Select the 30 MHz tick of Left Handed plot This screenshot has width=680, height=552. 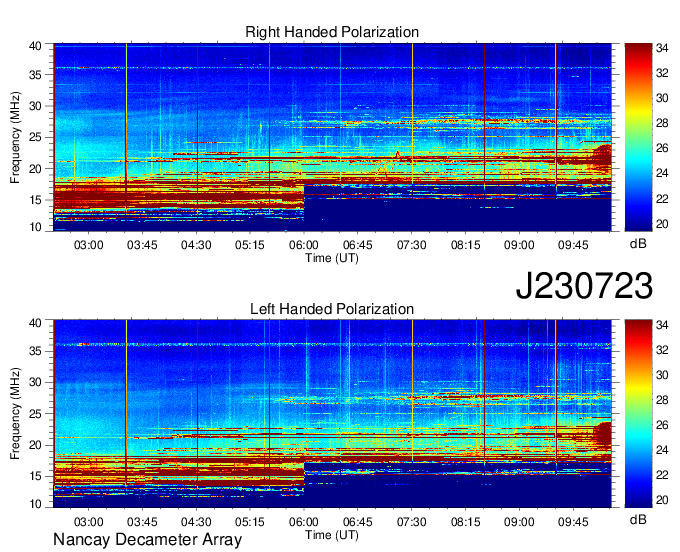(x=35, y=382)
